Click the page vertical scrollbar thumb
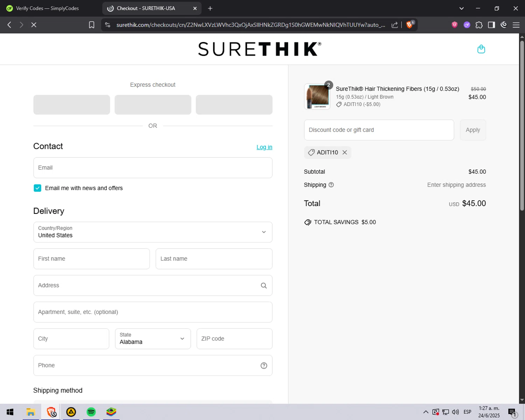This screenshot has width=525, height=420. [522, 126]
